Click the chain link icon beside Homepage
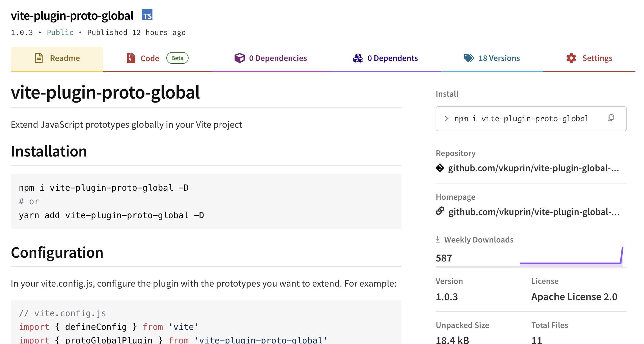This screenshot has width=644, height=344. [x=440, y=211]
